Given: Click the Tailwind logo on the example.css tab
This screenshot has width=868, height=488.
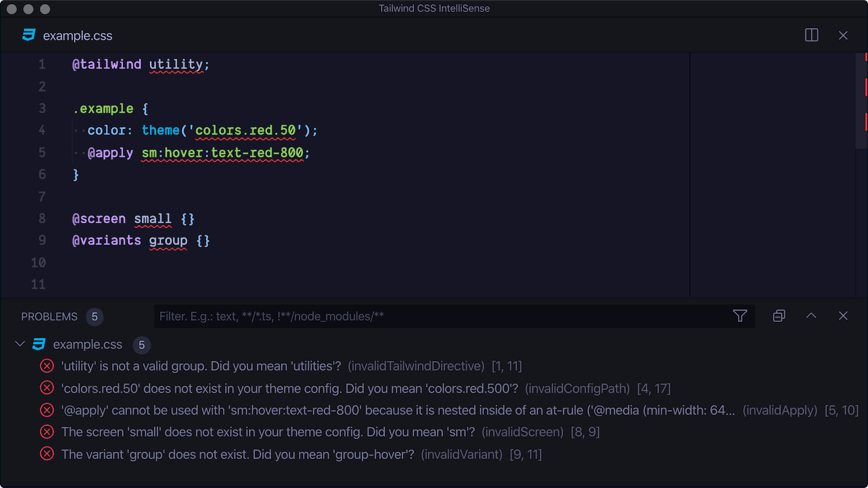Looking at the screenshot, I should (x=28, y=35).
